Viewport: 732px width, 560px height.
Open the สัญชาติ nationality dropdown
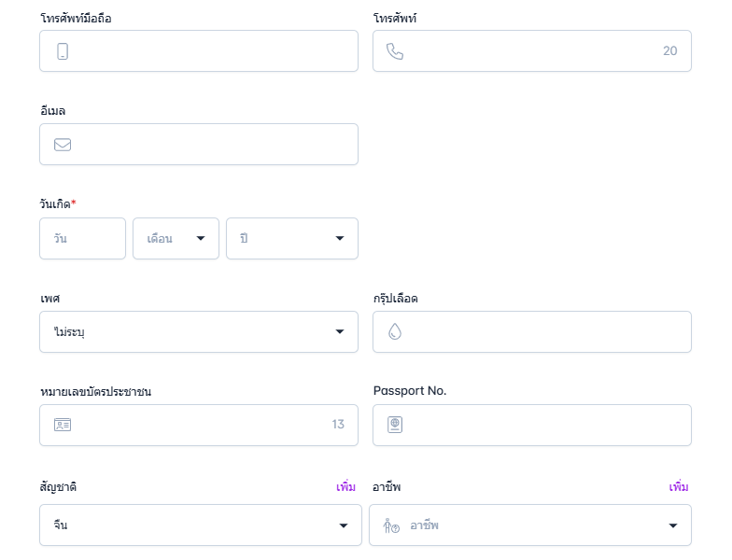pos(200,525)
